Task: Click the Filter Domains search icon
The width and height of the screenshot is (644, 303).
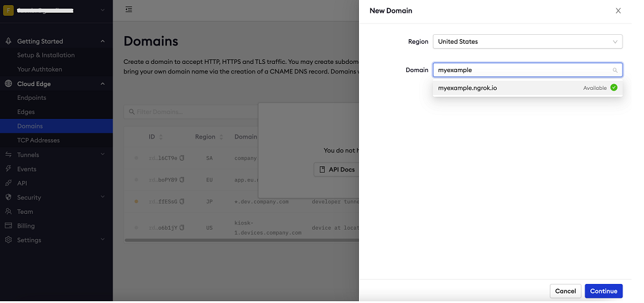Action: [132, 112]
